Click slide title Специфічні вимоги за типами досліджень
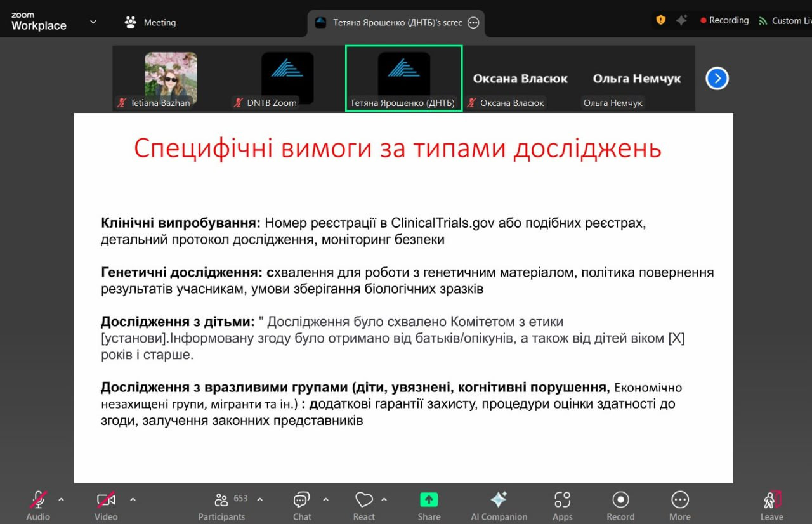The height and width of the screenshot is (524, 812). (x=398, y=148)
